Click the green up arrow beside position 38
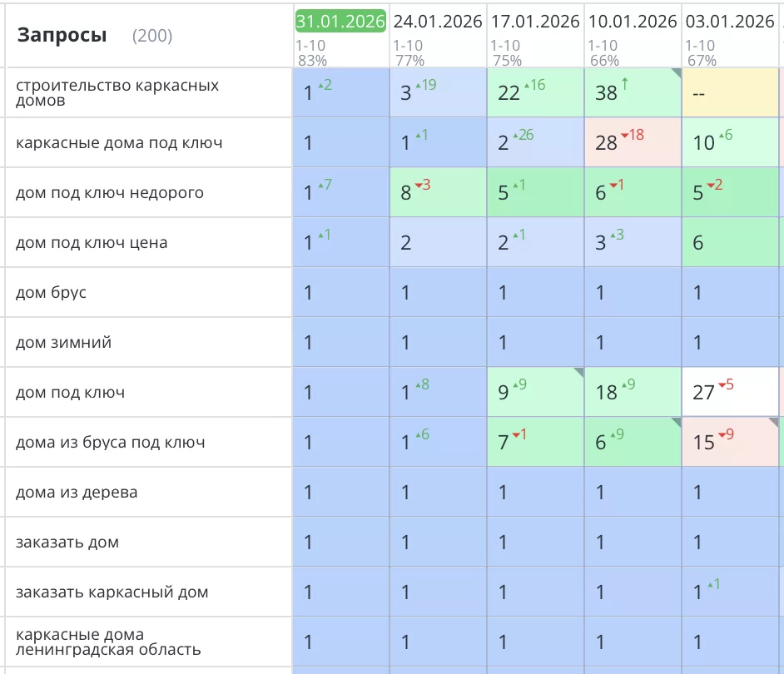 [626, 85]
